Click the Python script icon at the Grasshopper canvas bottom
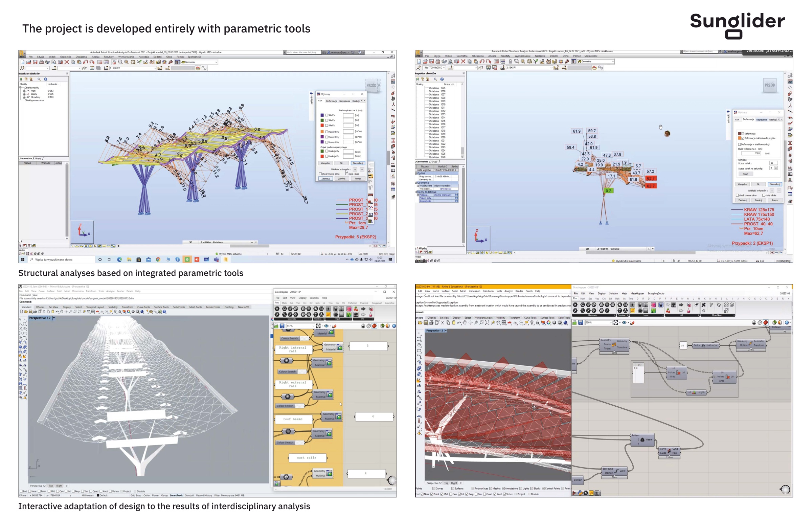The height and width of the screenshot is (519, 812). [581, 493]
